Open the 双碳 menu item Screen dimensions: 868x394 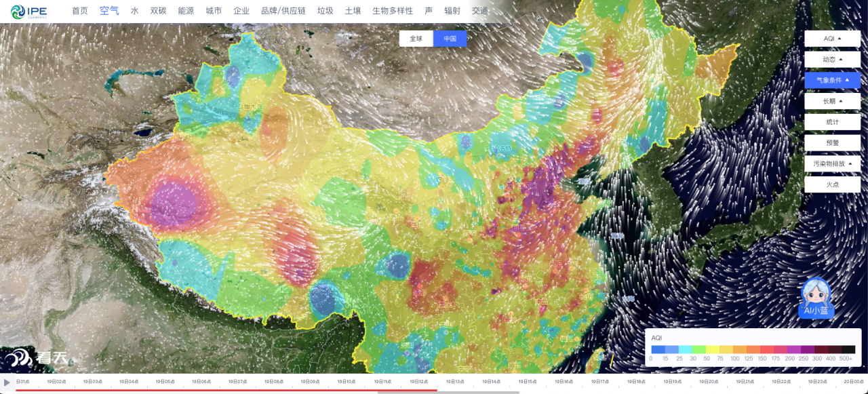coord(158,11)
